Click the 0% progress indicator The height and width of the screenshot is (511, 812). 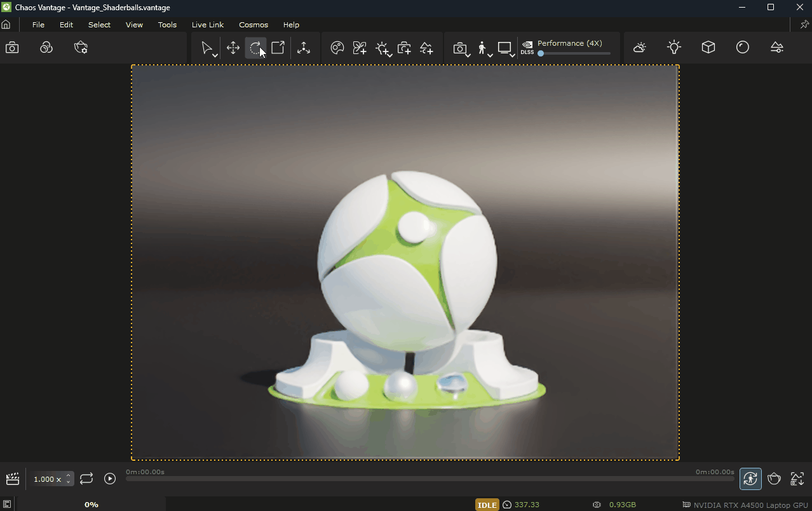pyautogui.click(x=91, y=505)
